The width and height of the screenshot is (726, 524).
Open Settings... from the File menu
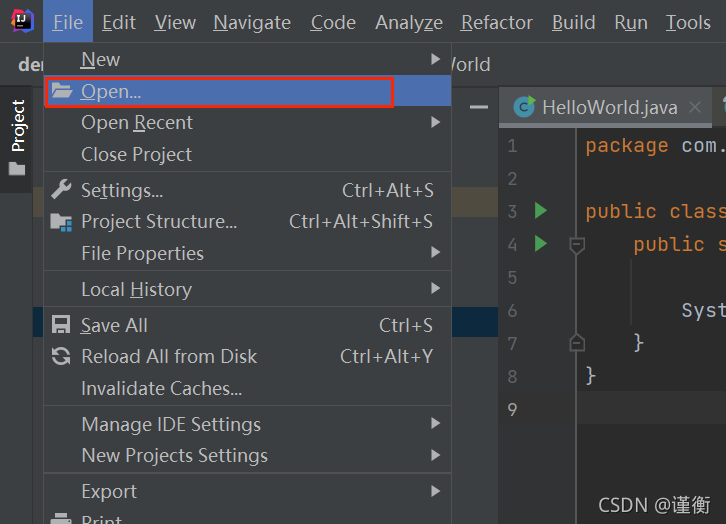coord(248,190)
